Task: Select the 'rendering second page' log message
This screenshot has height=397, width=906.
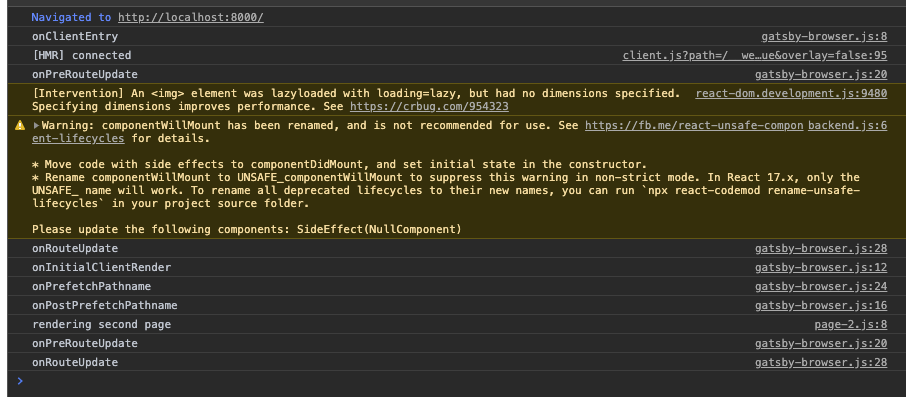Action: tap(102, 324)
